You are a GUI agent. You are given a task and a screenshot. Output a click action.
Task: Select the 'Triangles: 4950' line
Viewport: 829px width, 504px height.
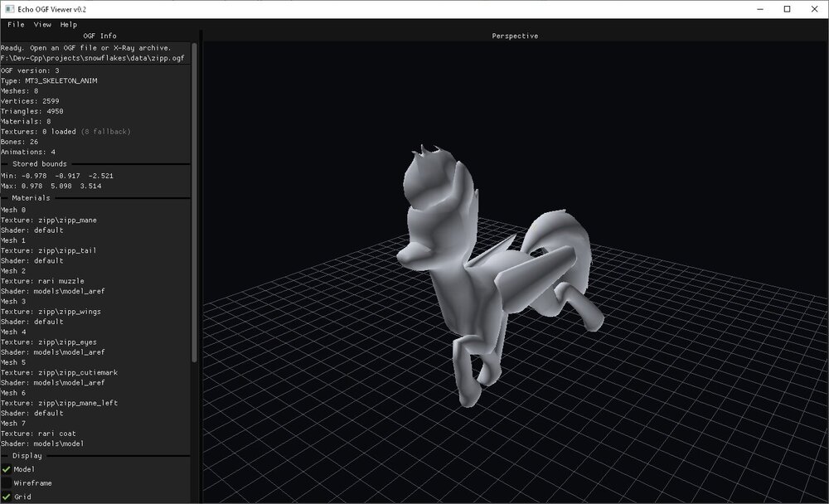32,111
